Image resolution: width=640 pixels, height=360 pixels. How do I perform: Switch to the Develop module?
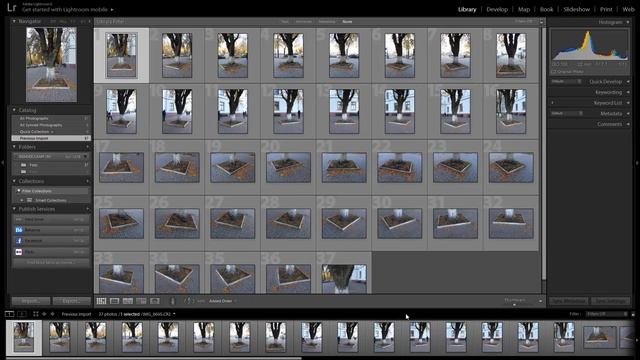click(x=497, y=9)
